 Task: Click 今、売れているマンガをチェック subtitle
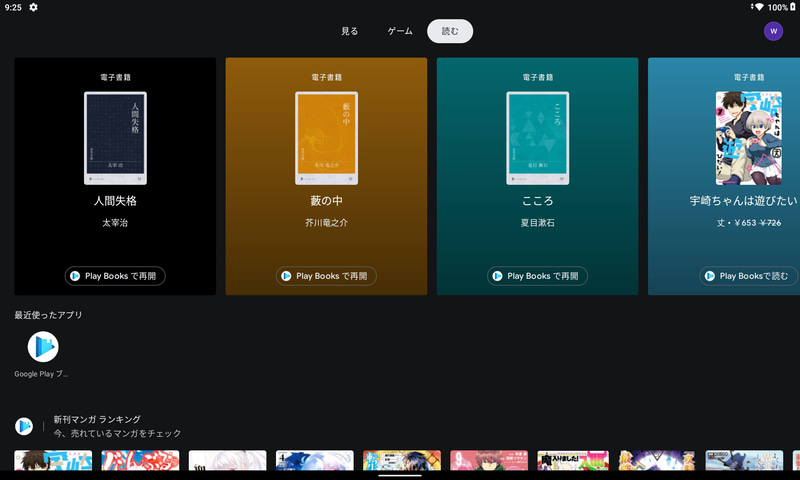tap(117, 433)
